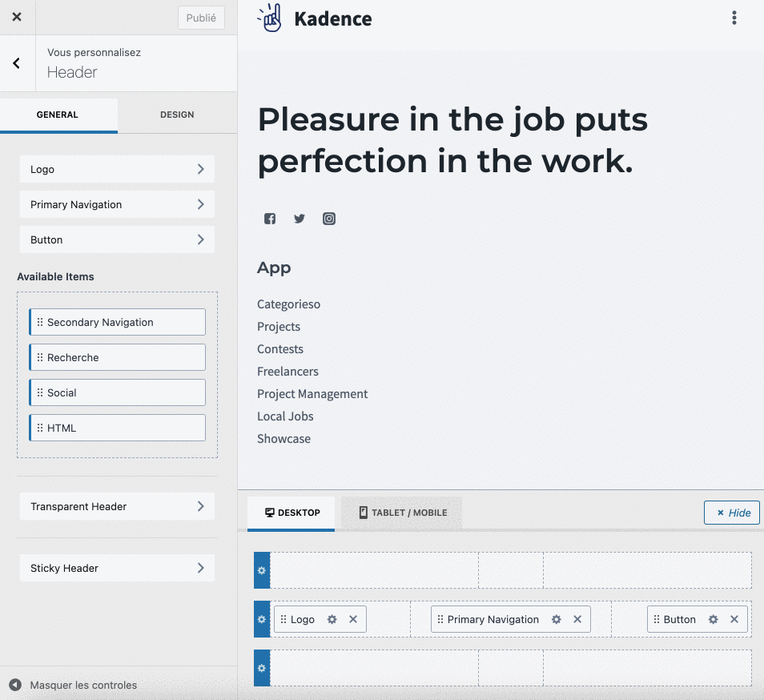Image resolution: width=764 pixels, height=700 pixels.
Task: Open the three-dot menu beside the Kadence logo
Action: tap(734, 17)
